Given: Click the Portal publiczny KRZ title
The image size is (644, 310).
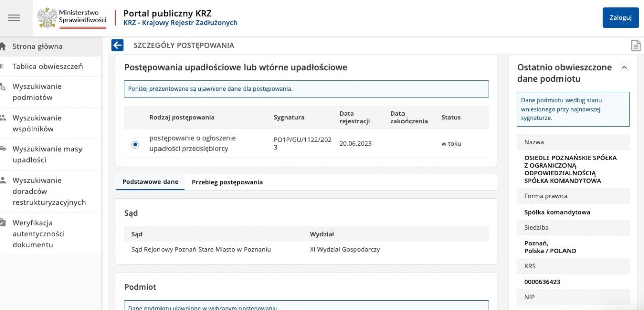Looking at the screenshot, I should pos(167,13).
